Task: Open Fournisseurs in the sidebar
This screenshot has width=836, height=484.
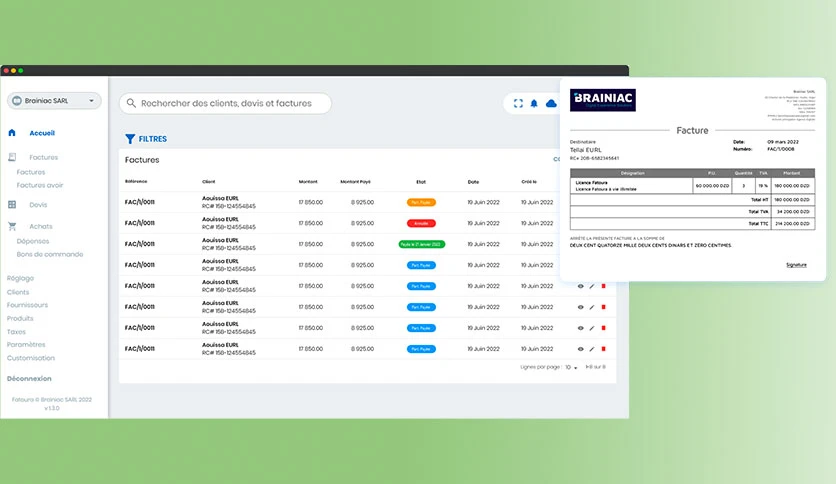Action: (27, 305)
